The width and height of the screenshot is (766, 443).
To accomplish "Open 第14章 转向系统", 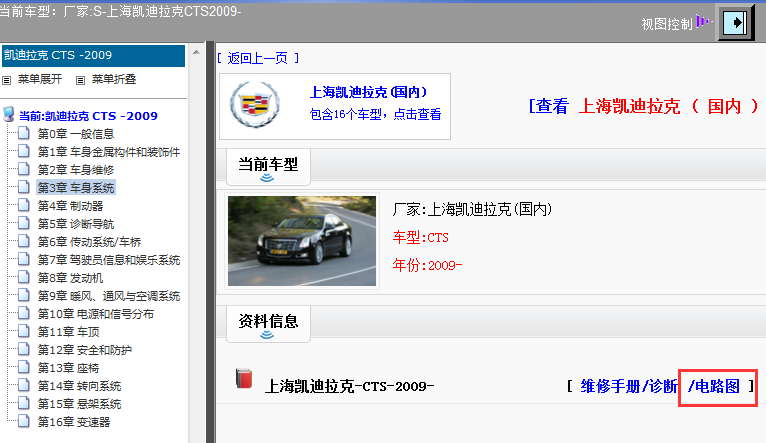I will [x=79, y=386].
